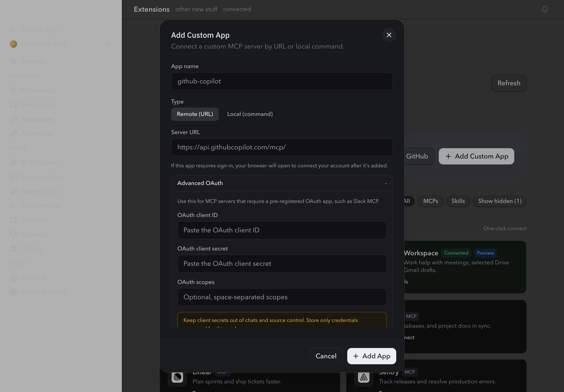Screen dimensions: 564x392
Task: Click the Permissions folder-lock icon
Action: [13, 105]
